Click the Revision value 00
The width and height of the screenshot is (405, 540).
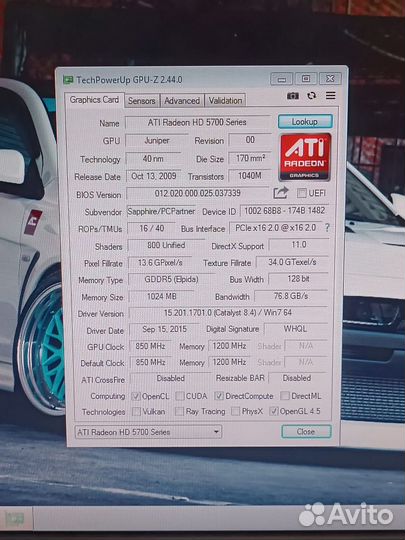click(x=250, y=140)
